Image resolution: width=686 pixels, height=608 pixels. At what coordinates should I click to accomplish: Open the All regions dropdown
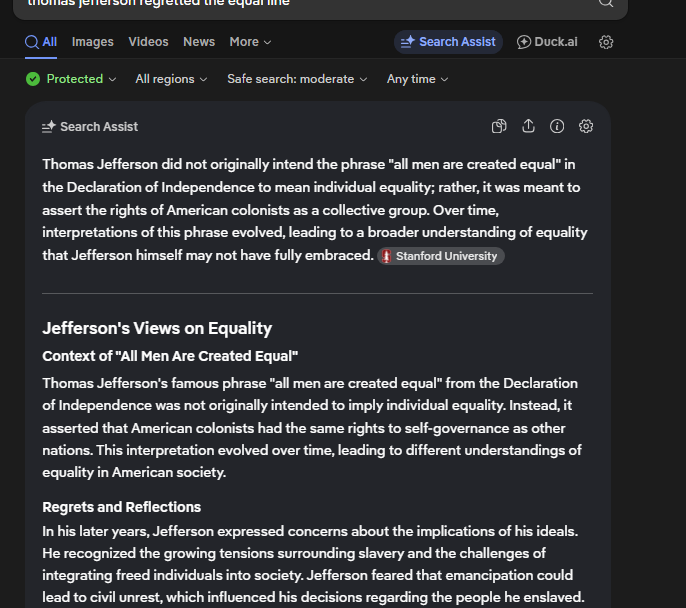[171, 79]
